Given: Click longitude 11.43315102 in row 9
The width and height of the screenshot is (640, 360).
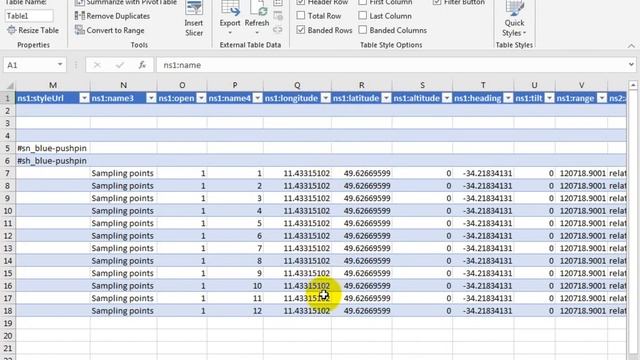Looking at the screenshot, I should (x=298, y=198).
